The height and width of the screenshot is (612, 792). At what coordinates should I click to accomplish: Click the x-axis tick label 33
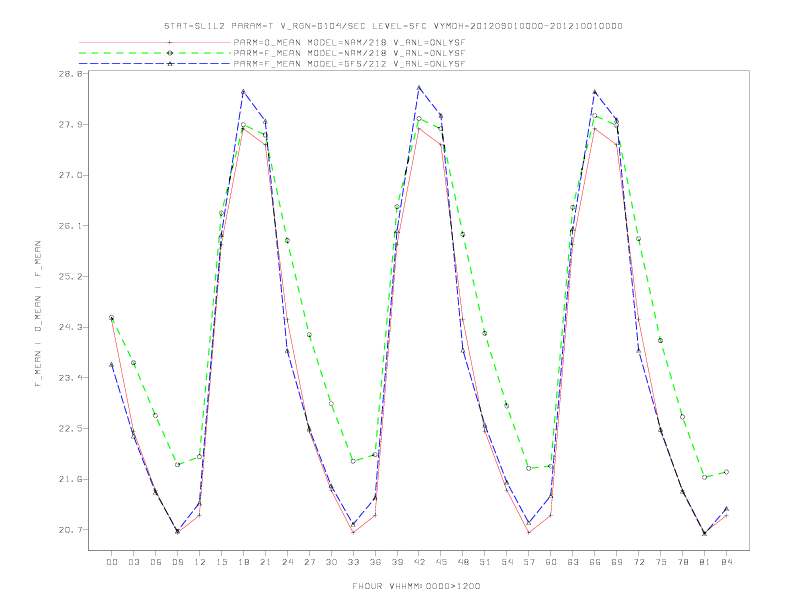click(x=353, y=562)
